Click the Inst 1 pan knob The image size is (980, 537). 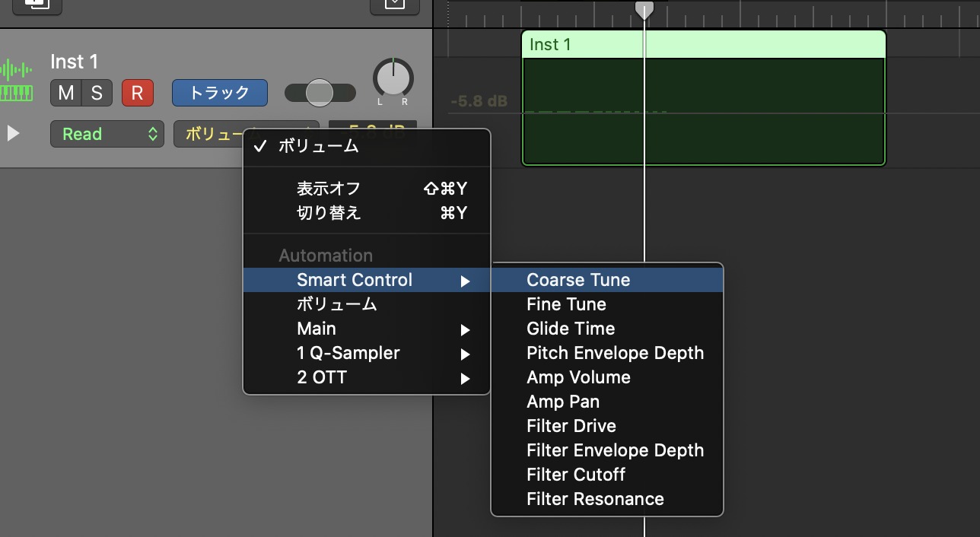pyautogui.click(x=393, y=79)
